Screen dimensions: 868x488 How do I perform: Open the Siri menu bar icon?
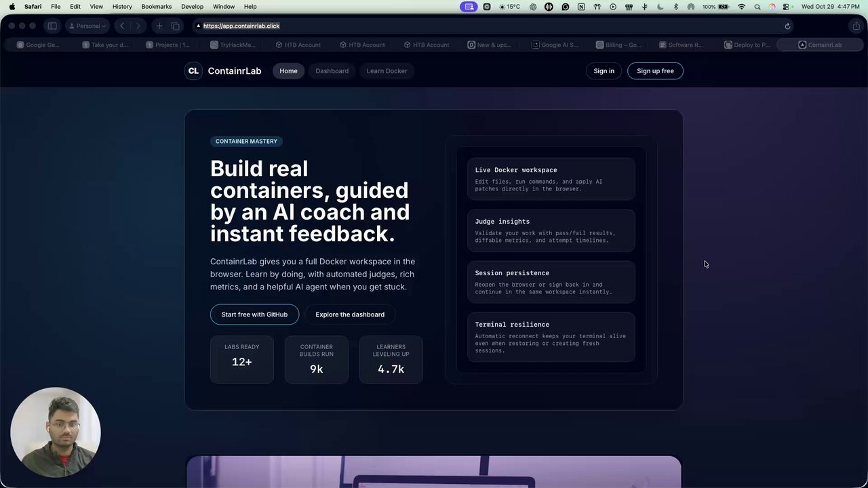(772, 7)
